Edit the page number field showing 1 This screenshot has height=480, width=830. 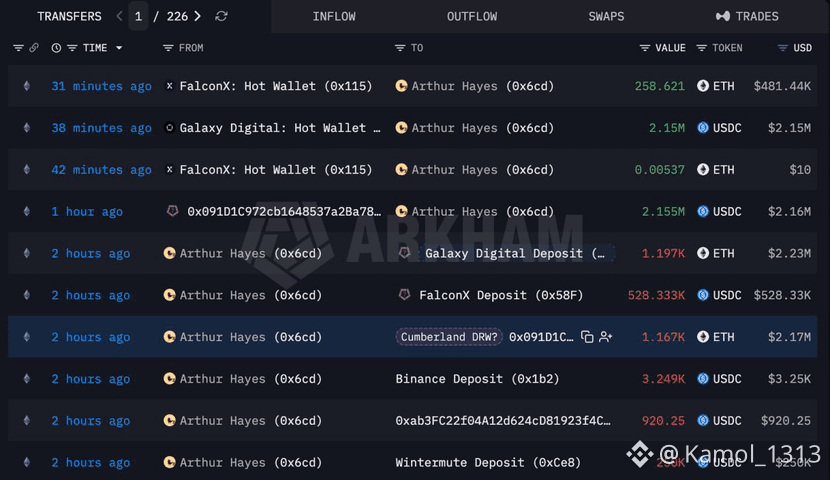pos(138,16)
